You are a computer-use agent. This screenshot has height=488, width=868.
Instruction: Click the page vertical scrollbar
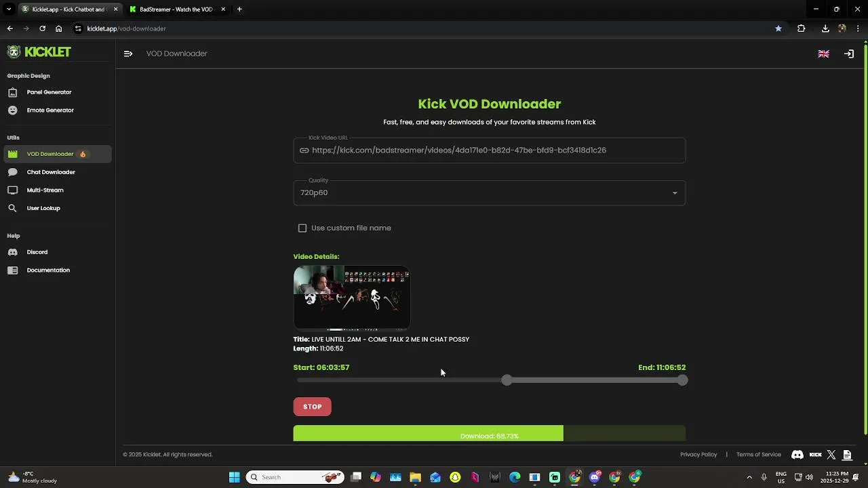pos(865,239)
